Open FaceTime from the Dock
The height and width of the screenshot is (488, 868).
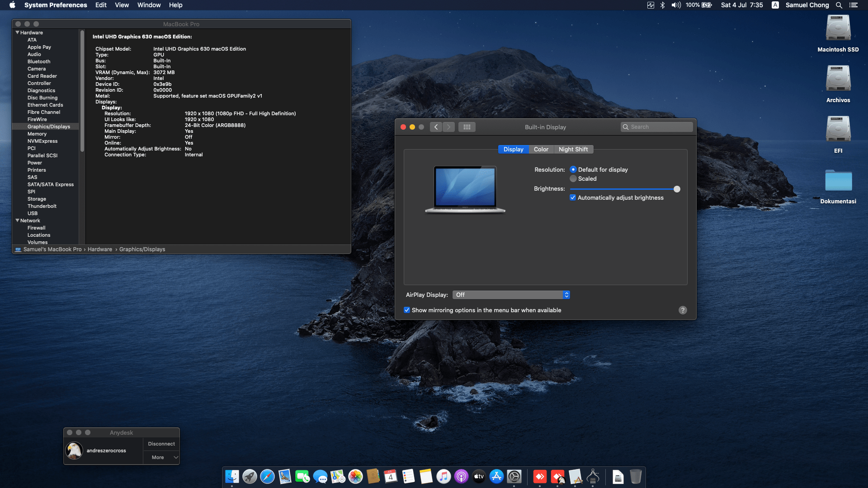point(302,476)
